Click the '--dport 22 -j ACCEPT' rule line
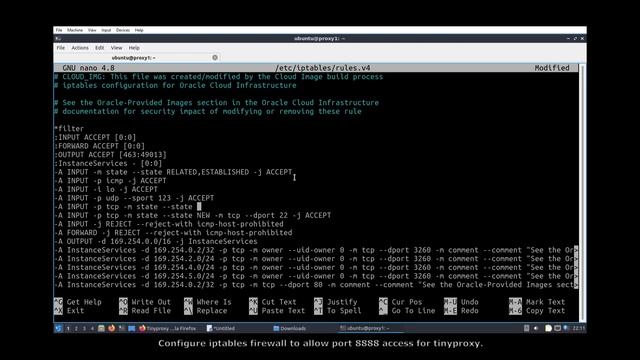This screenshot has height=360, width=640. (193, 215)
